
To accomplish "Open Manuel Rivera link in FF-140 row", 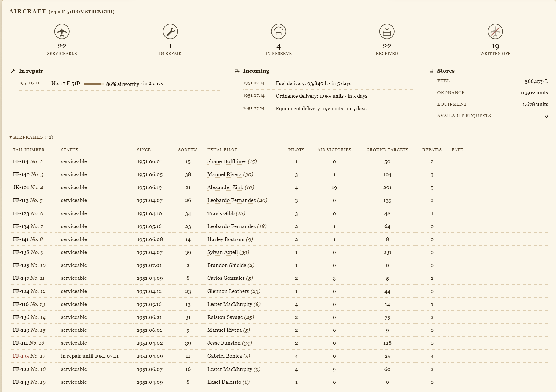I will [224, 174].
